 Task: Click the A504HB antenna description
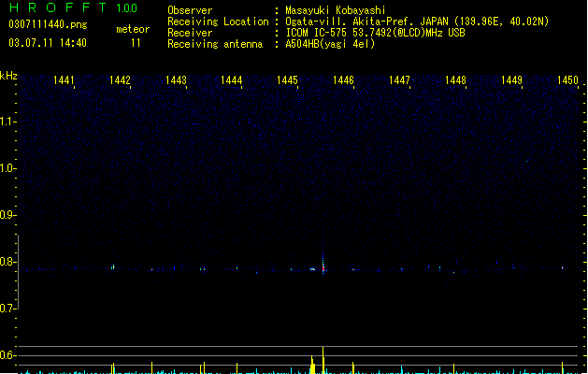pos(330,44)
